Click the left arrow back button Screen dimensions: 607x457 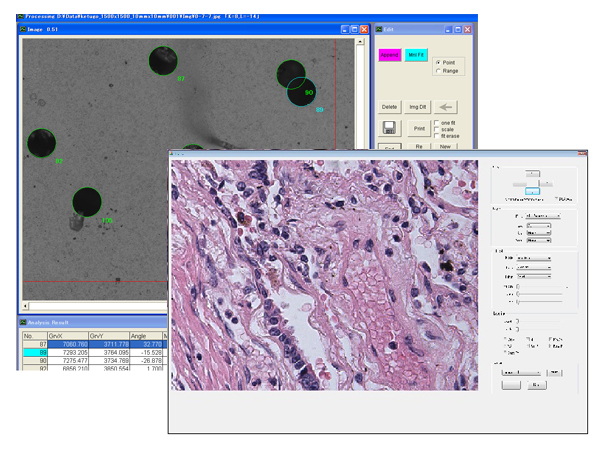[446, 107]
